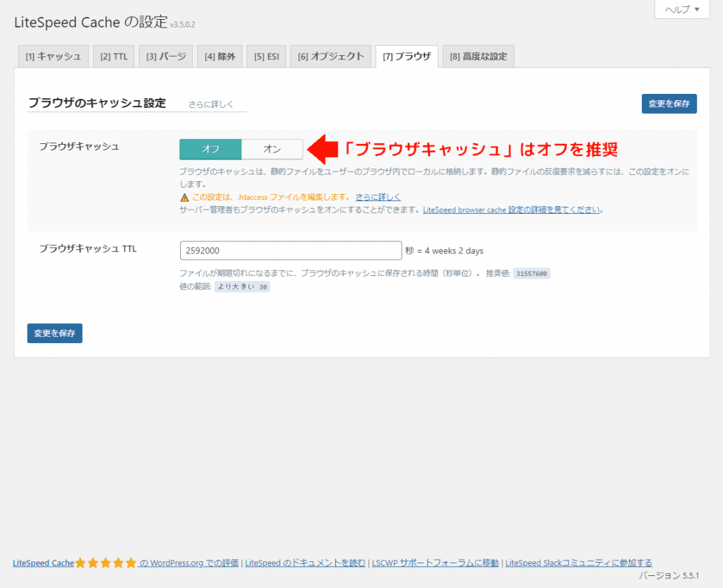This screenshot has height=588, width=723.
Task: Select the [7] ブラウザ tab
Action: tap(407, 56)
